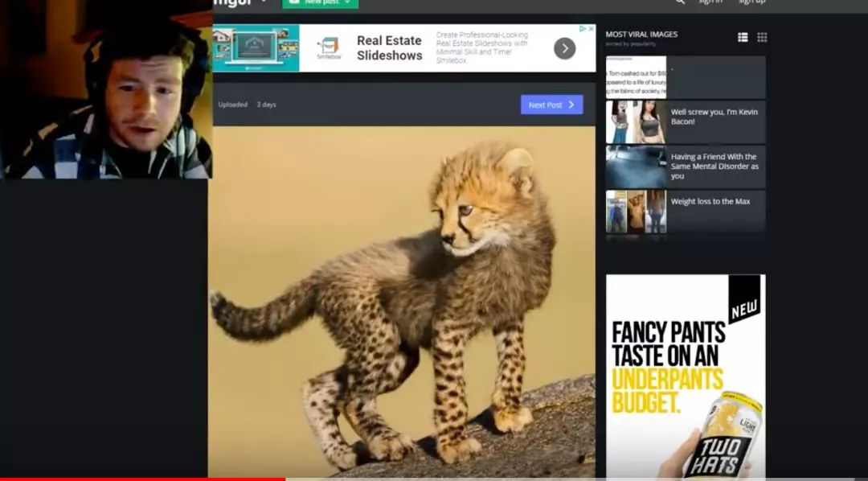Expand the dropdown arrow beside imgur logo
Viewport: 868px width, 481px height.
[x=264, y=2]
